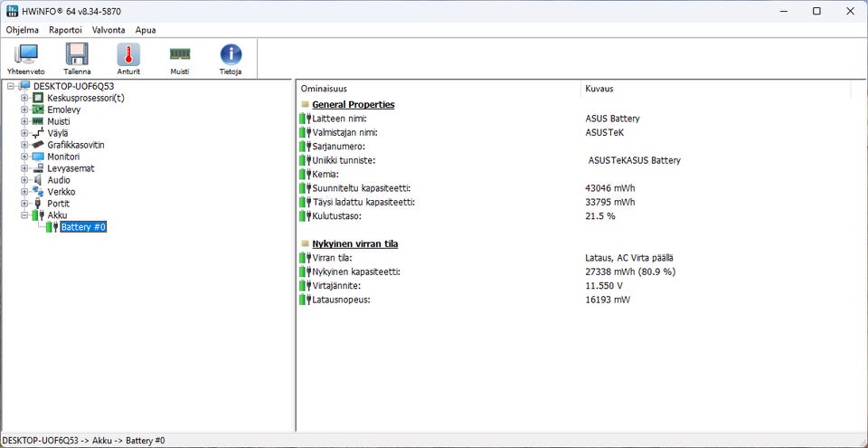Screen dimensions: 868x448
Task: Click the 27338 mWh (80.9 %) value
Action: coord(630,272)
